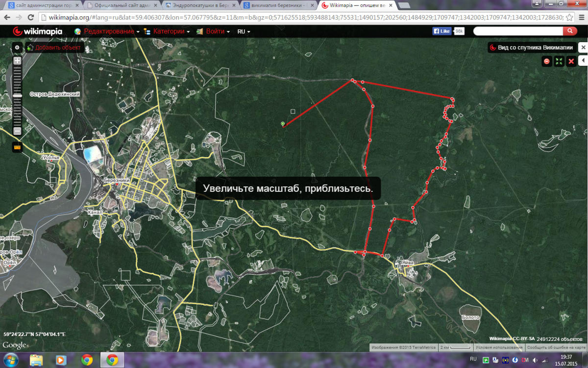Open the RU language selector
The width and height of the screenshot is (588, 368).
(244, 31)
